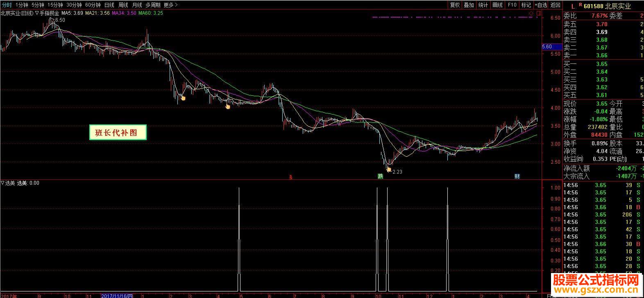Switch to 周线 weekly chart

[x=123, y=5]
